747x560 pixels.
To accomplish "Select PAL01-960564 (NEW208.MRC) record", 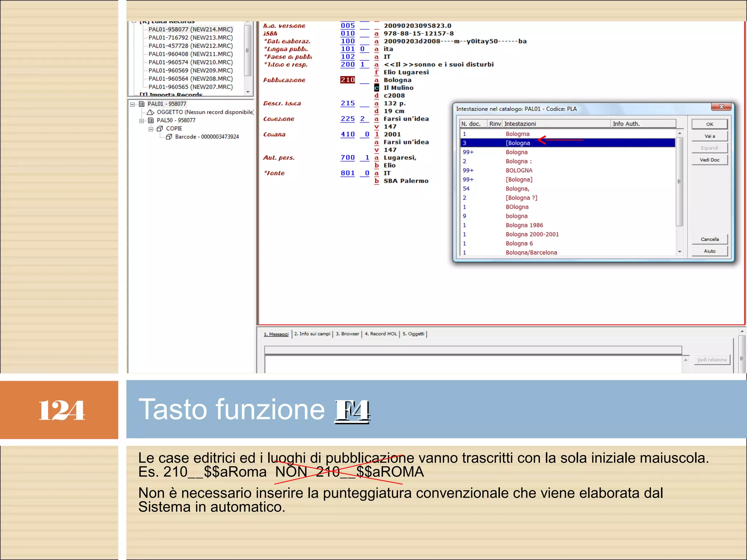I will [190, 79].
